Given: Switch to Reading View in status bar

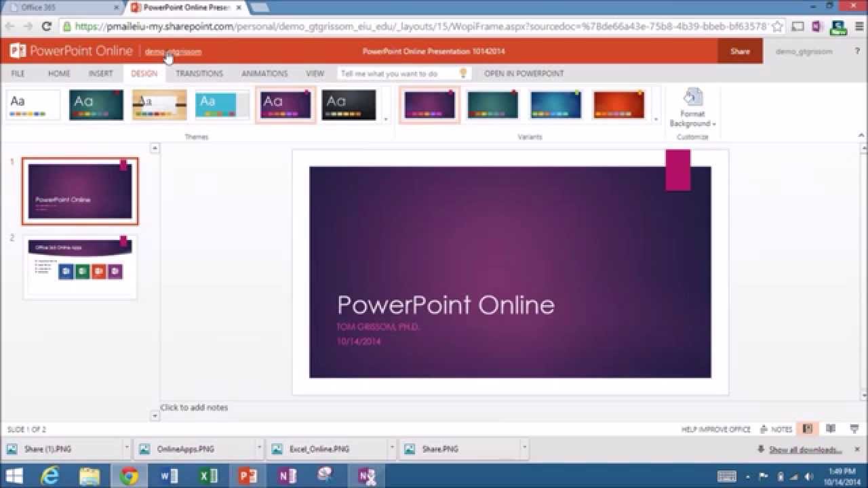Looking at the screenshot, I should point(831,429).
